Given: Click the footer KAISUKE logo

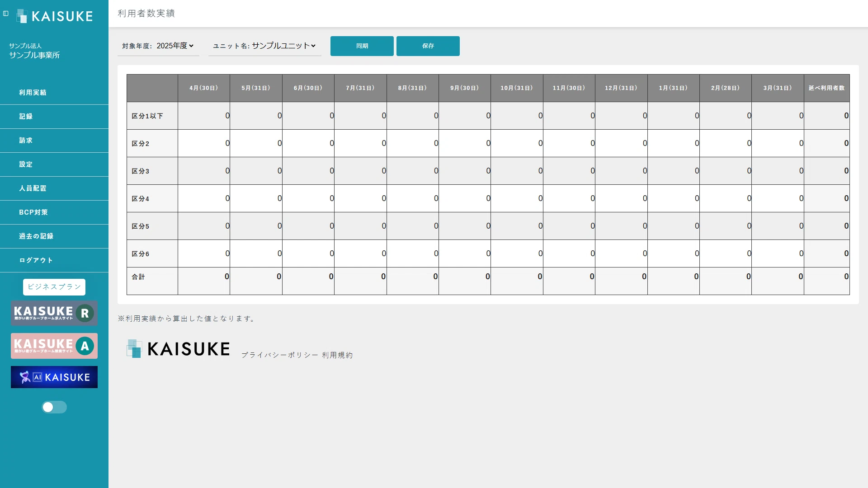Looking at the screenshot, I should coord(178,349).
